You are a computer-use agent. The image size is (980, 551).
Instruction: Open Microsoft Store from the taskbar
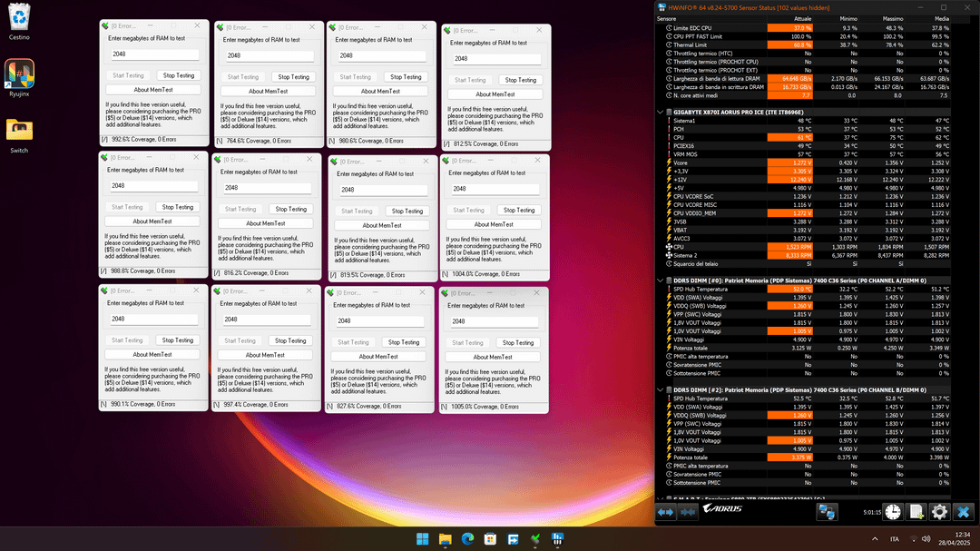pyautogui.click(x=490, y=539)
